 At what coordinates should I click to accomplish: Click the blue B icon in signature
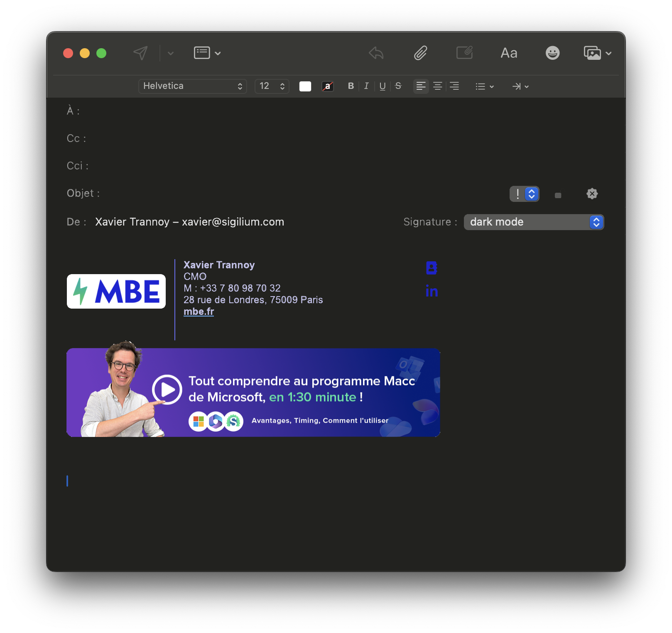pos(432,268)
